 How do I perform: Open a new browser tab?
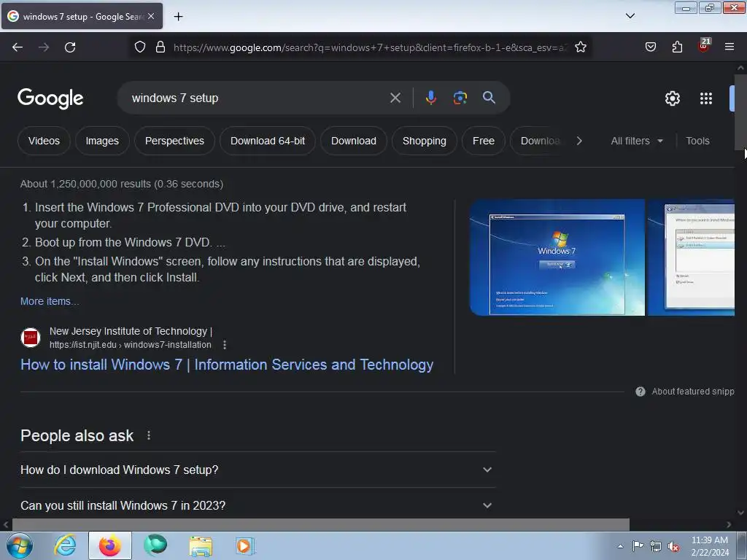(178, 17)
